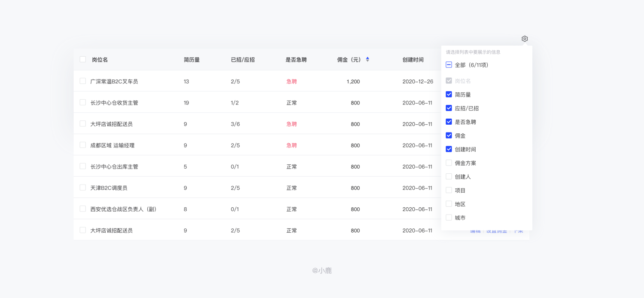Image resolution: width=644 pixels, height=298 pixels.
Task: Open the 成都区域 运输经理 job name
Action: click(x=112, y=145)
